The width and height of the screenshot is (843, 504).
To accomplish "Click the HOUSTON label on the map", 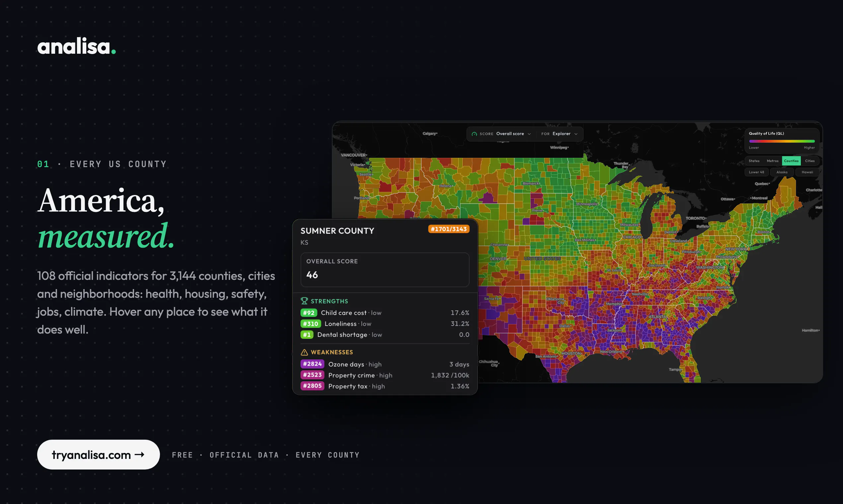I will tap(571, 353).
